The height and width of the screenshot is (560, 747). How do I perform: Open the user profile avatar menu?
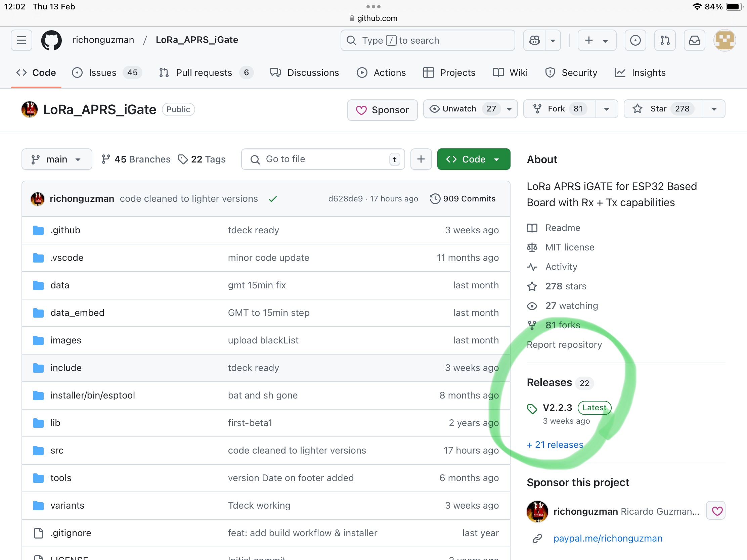pyautogui.click(x=724, y=40)
